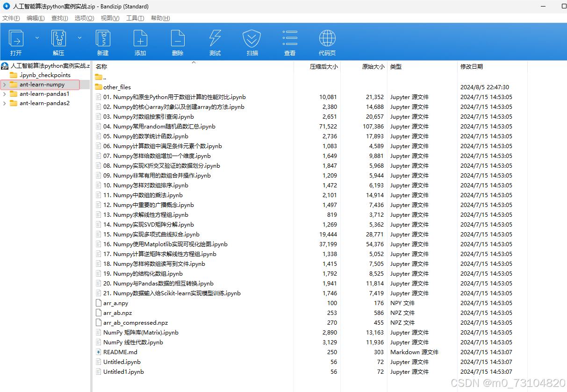Screen dimensions: 567x392
Task: Open the 查找(I) menu
Action: [59, 18]
